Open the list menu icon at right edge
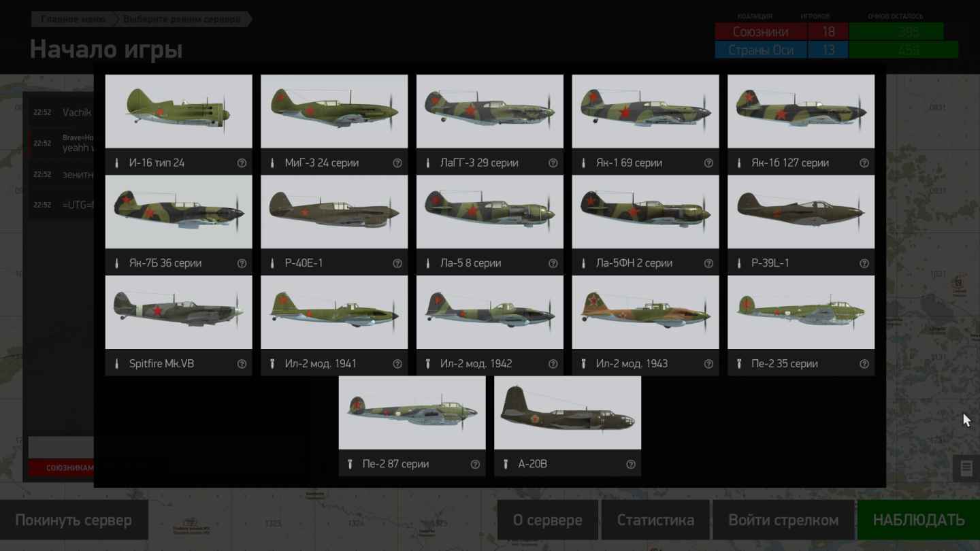This screenshot has width=980, height=551. click(966, 468)
